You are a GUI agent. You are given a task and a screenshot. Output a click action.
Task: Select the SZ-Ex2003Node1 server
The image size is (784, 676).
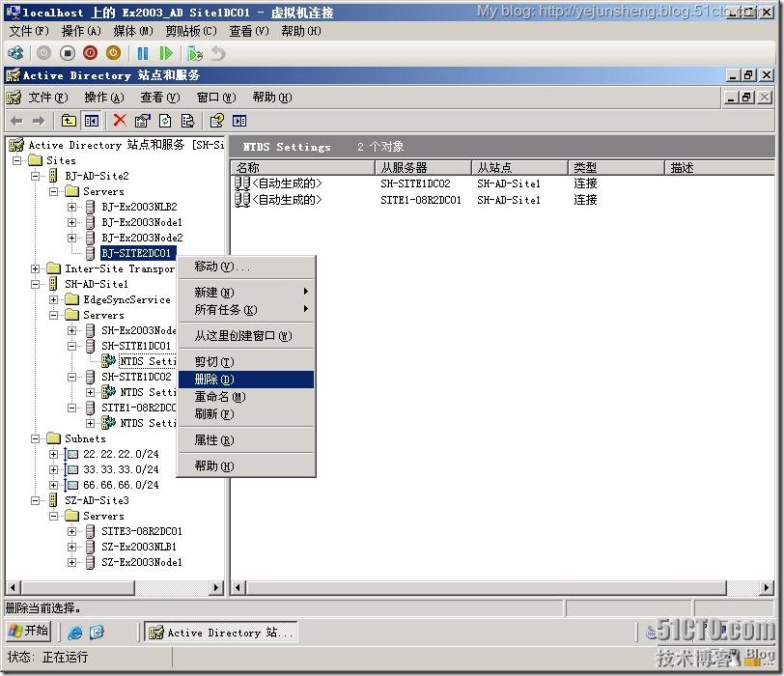click(142, 562)
